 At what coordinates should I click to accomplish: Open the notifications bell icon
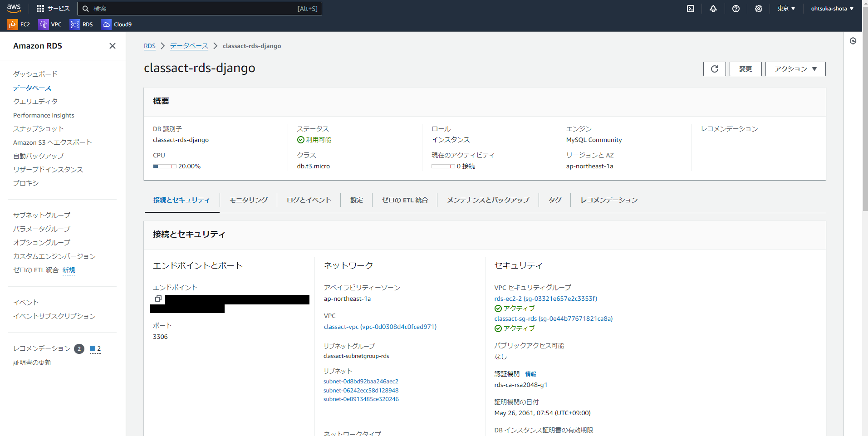pyautogui.click(x=713, y=9)
